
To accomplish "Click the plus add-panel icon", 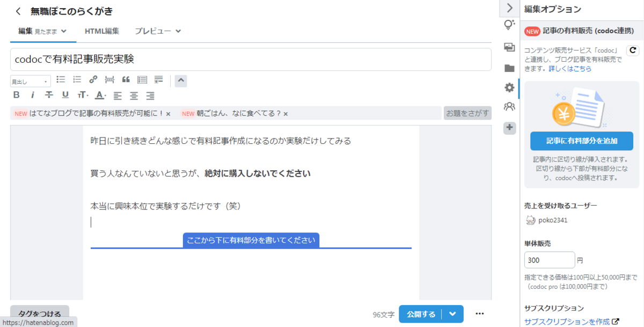I will click(509, 128).
